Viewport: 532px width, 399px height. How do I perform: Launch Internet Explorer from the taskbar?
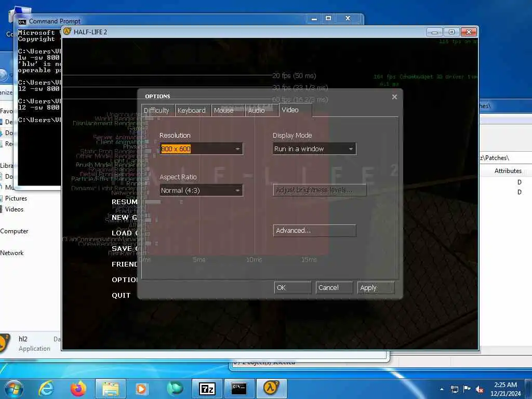[x=46, y=388]
